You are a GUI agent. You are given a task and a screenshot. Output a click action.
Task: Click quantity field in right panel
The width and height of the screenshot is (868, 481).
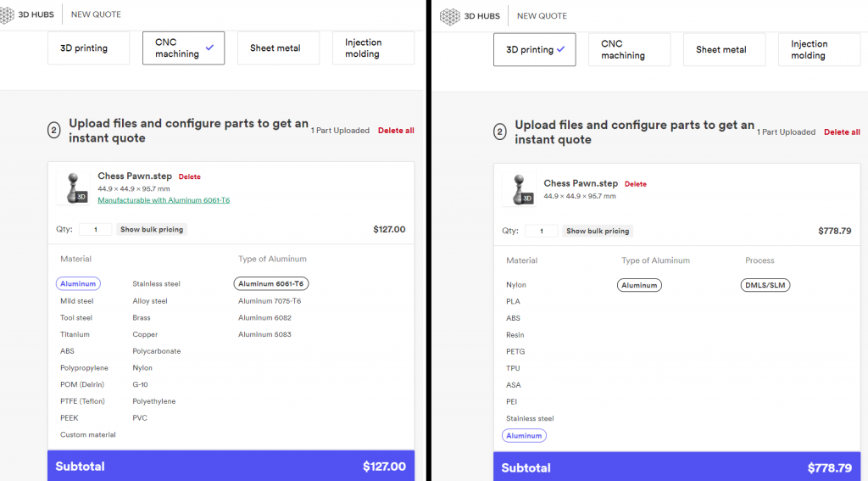542,232
